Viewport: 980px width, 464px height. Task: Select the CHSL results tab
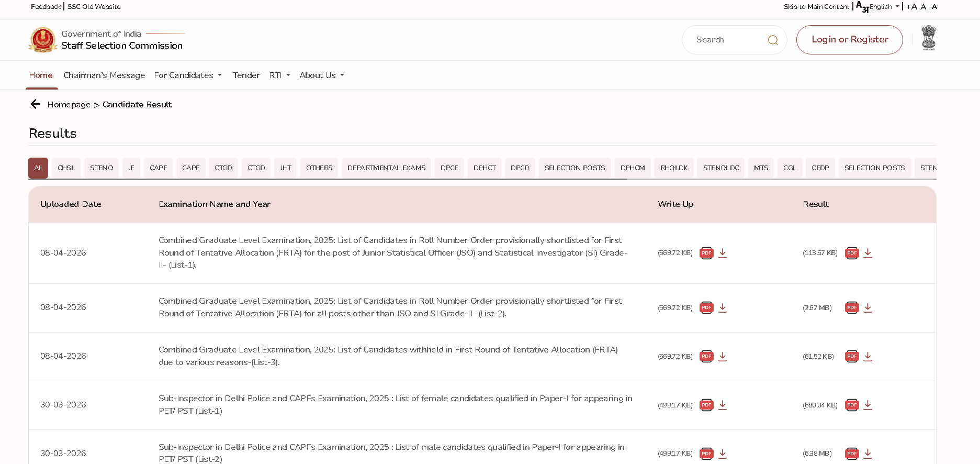click(66, 168)
